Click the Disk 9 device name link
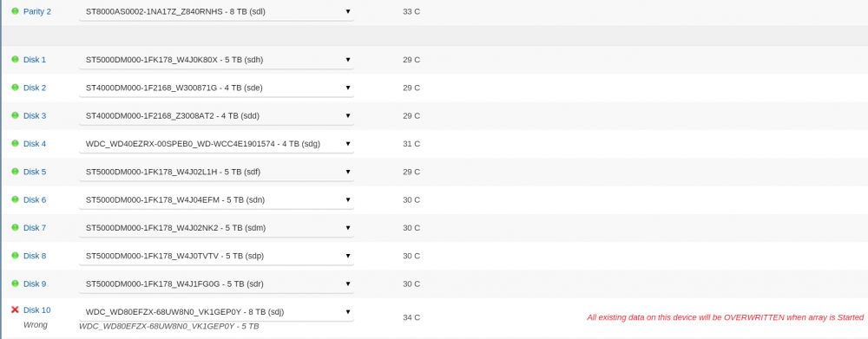This screenshot has height=339, width=868. 35,284
